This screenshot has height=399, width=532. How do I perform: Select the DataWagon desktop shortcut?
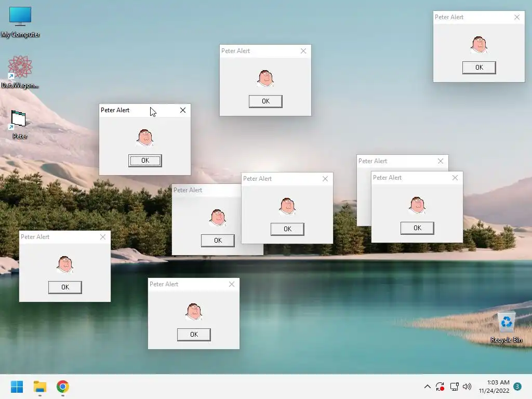(x=20, y=72)
